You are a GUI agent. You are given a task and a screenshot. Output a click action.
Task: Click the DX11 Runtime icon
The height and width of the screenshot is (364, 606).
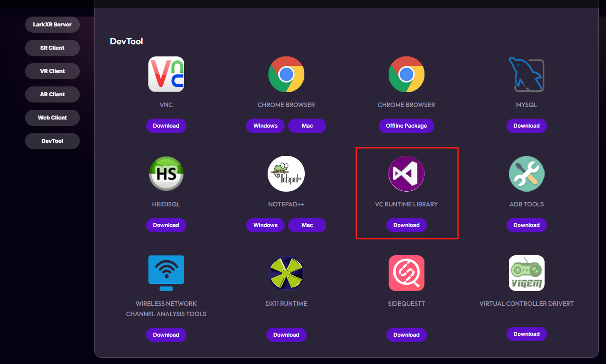[x=286, y=273]
